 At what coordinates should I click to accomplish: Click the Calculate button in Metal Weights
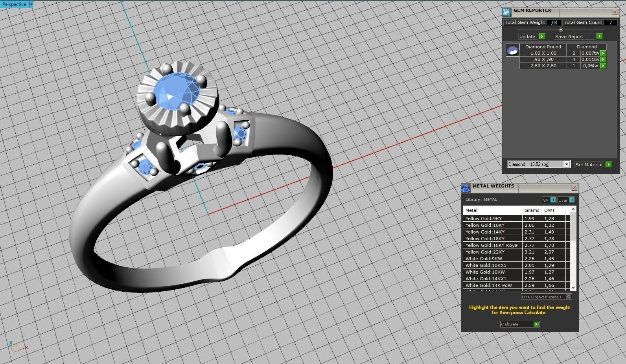(519, 324)
